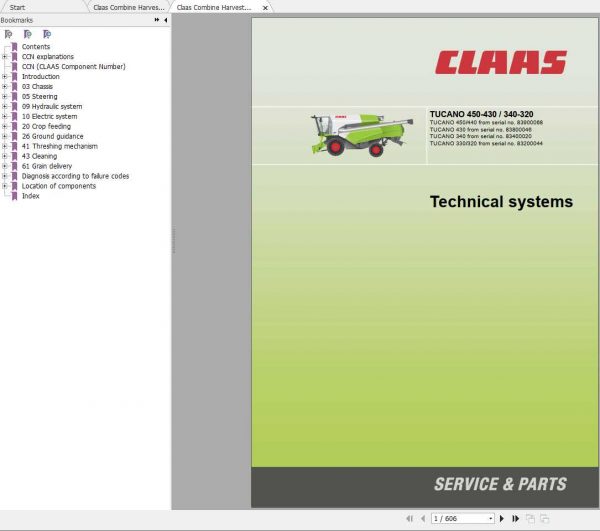
Task: Expand the 20 Crop feeding bookmark
Action: pos(5,126)
